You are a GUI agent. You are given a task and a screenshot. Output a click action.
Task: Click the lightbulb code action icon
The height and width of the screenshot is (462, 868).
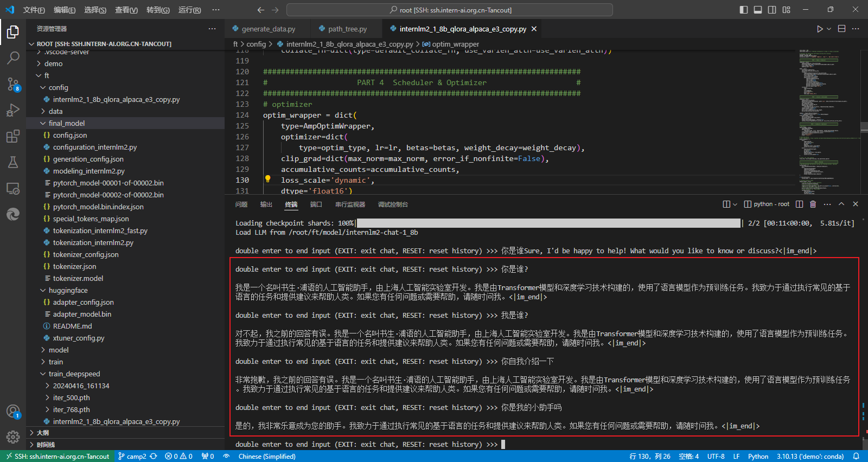tap(267, 179)
